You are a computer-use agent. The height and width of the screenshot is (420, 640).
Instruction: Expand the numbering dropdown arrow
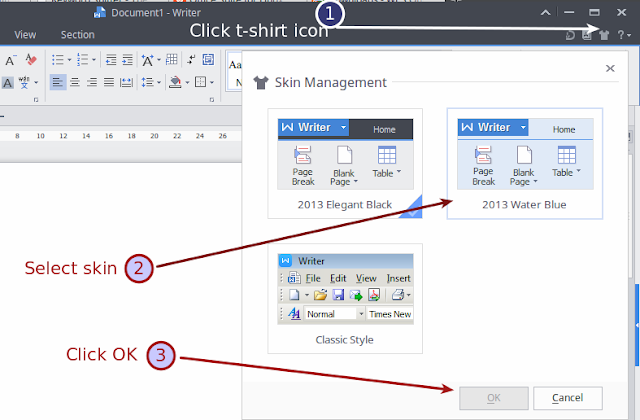94,60
